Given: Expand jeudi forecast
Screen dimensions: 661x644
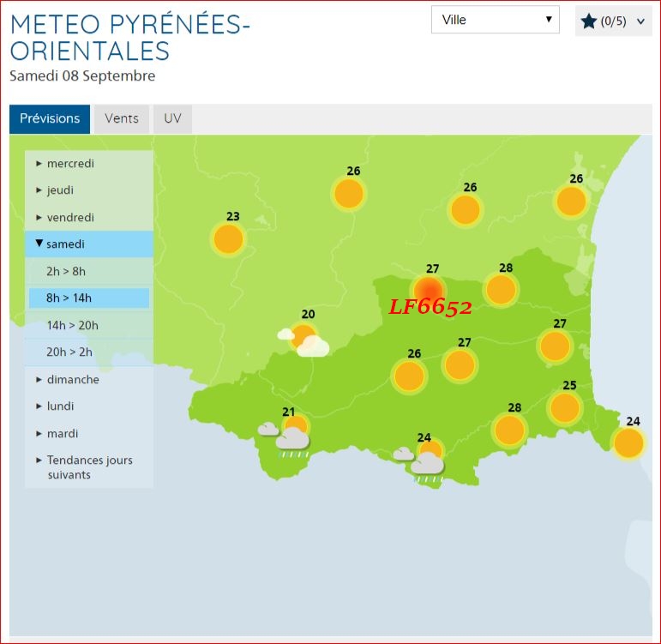Looking at the screenshot, I should click(x=89, y=190).
